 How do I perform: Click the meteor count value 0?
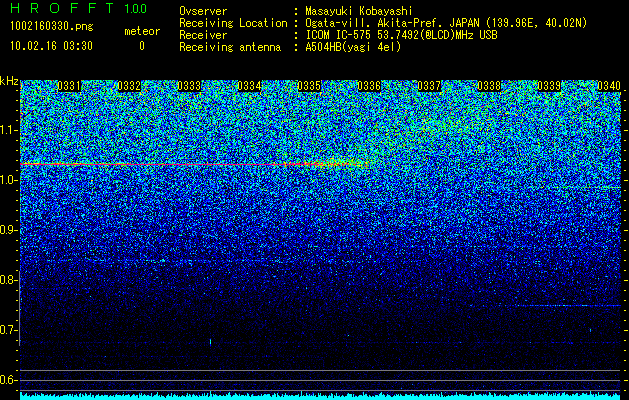point(142,46)
